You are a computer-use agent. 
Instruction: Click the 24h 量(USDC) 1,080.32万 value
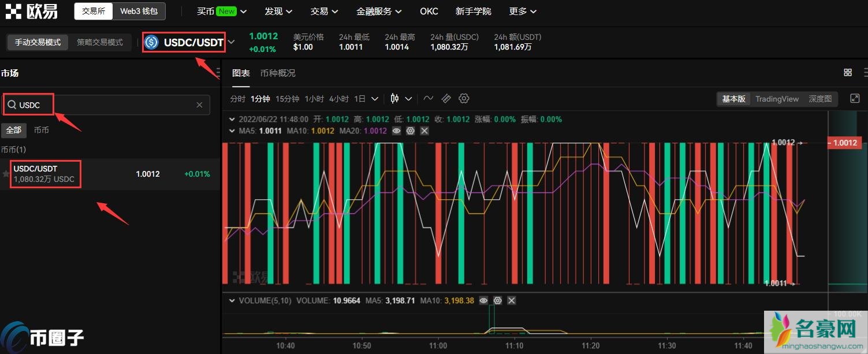click(449, 47)
